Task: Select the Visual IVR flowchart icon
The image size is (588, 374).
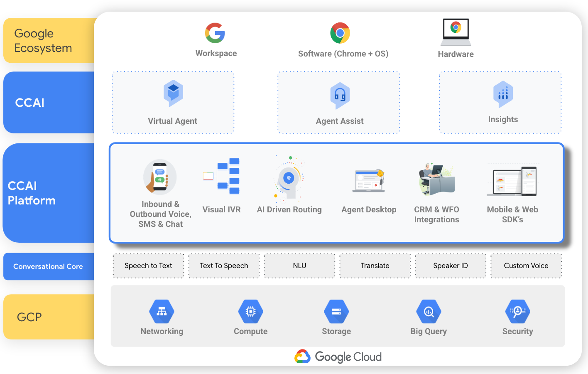Action: point(222,176)
